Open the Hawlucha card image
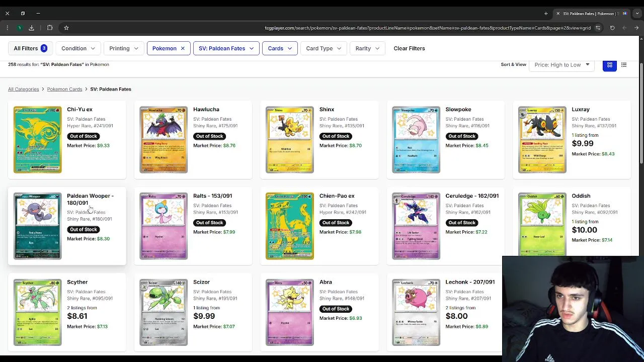The image size is (644, 362). point(164,139)
